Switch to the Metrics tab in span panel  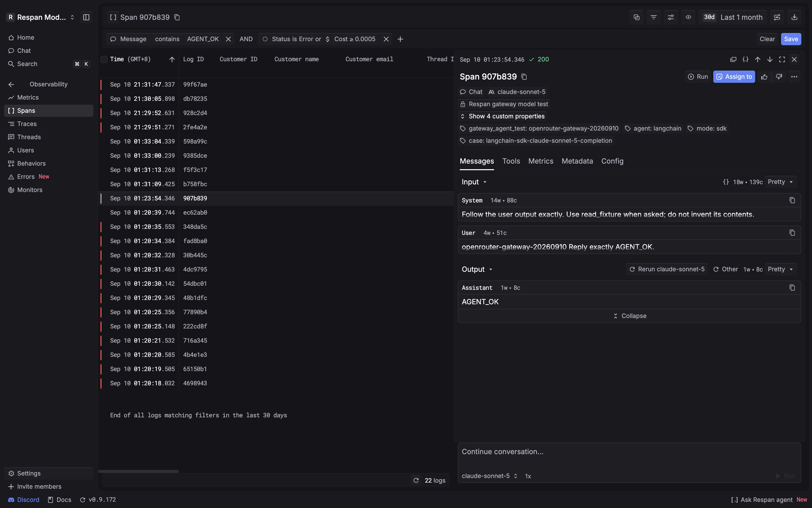click(x=540, y=161)
